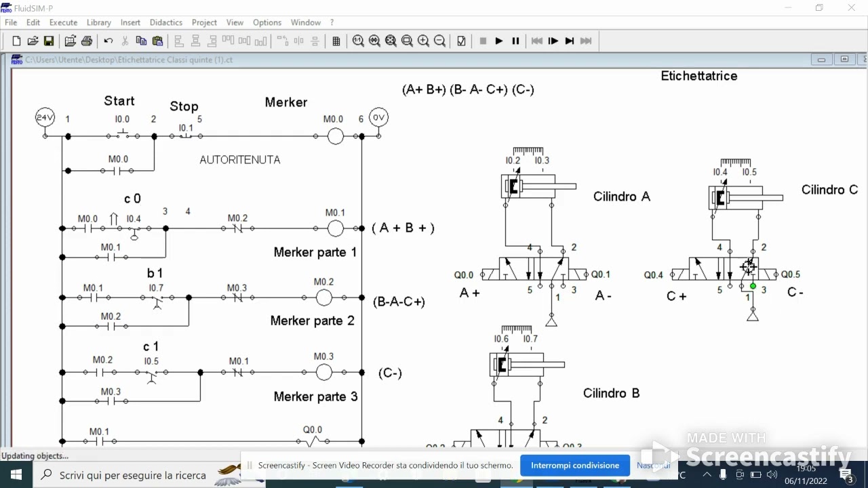Image resolution: width=868 pixels, height=488 pixels.
Task: Select the Cilindro C cylinder symbol
Action: (x=746, y=198)
